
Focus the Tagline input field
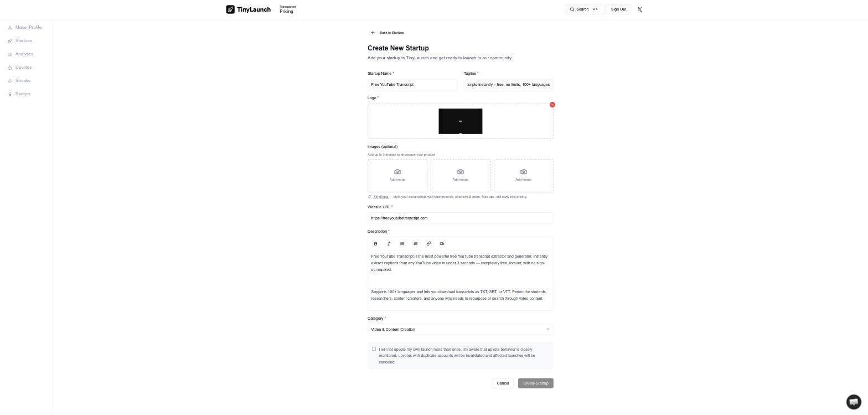pos(508,85)
